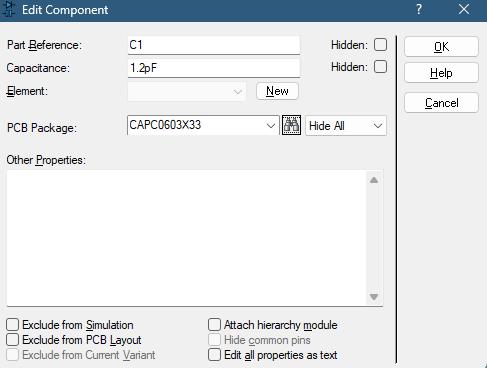Click inside the Other Properties text area
Viewport: 487px width, 368px height.
[187, 238]
